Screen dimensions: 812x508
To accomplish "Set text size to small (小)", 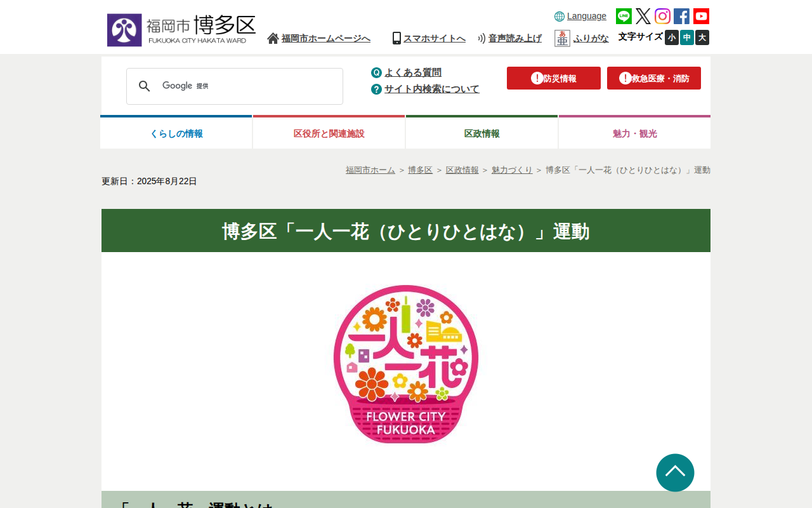I will click(672, 37).
